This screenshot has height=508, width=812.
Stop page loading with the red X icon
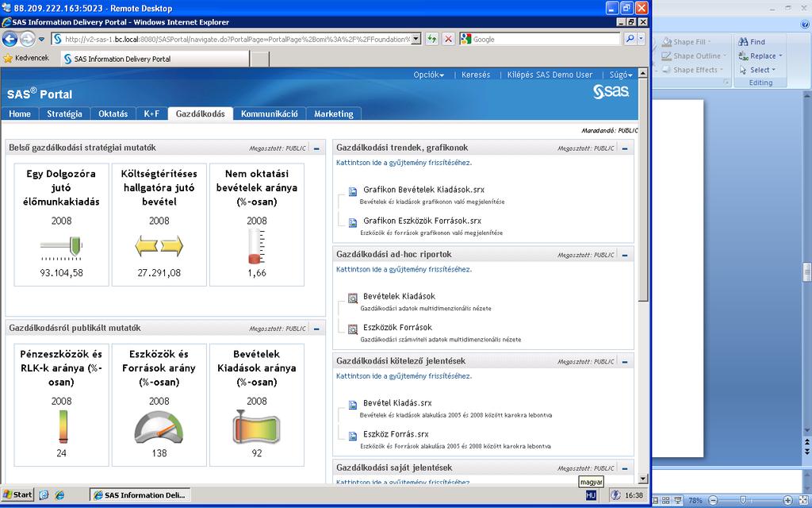pyautogui.click(x=449, y=39)
